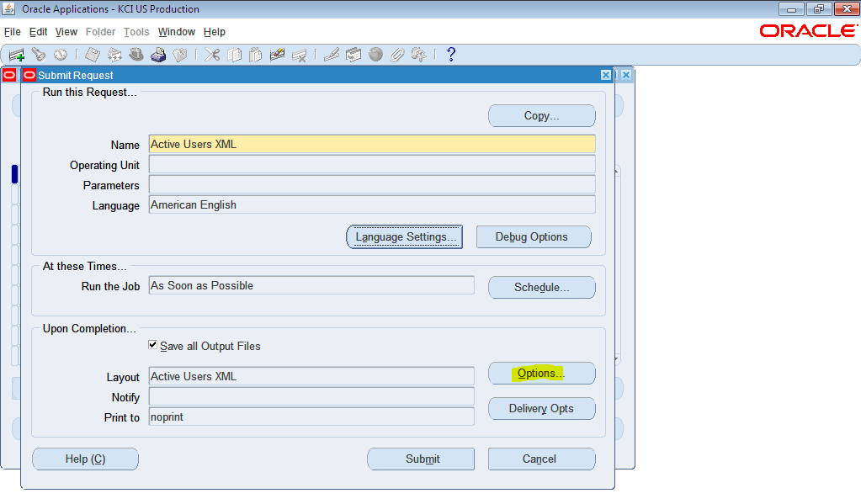Click the Save diskette icon

tap(93, 55)
